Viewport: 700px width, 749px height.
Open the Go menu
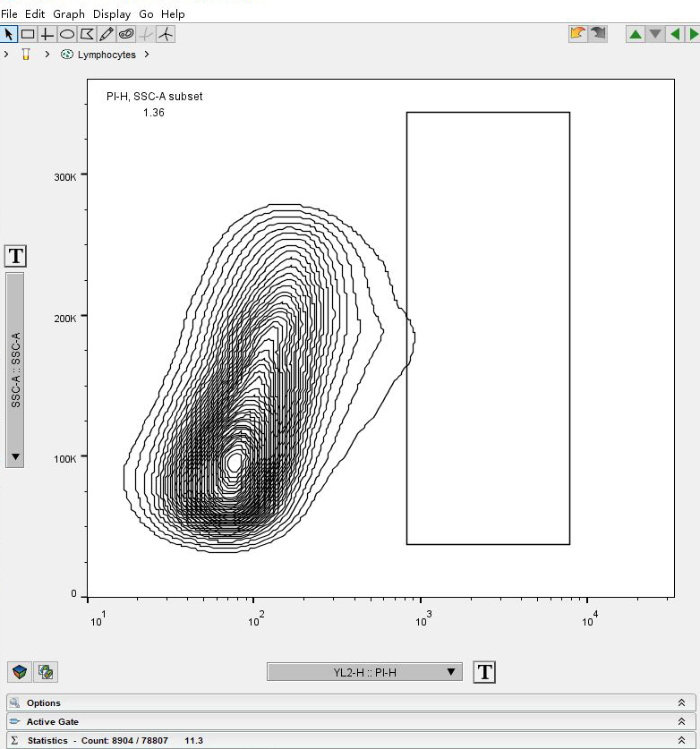(146, 13)
